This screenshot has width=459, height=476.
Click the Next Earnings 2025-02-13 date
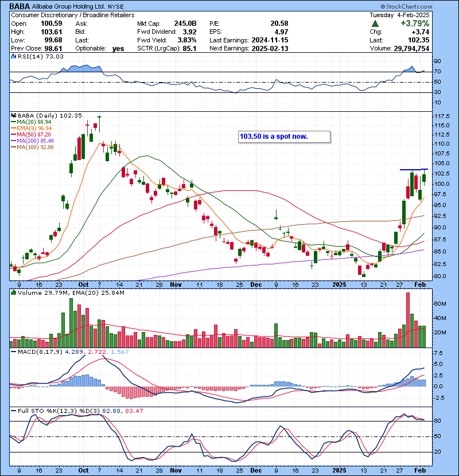tap(270, 49)
